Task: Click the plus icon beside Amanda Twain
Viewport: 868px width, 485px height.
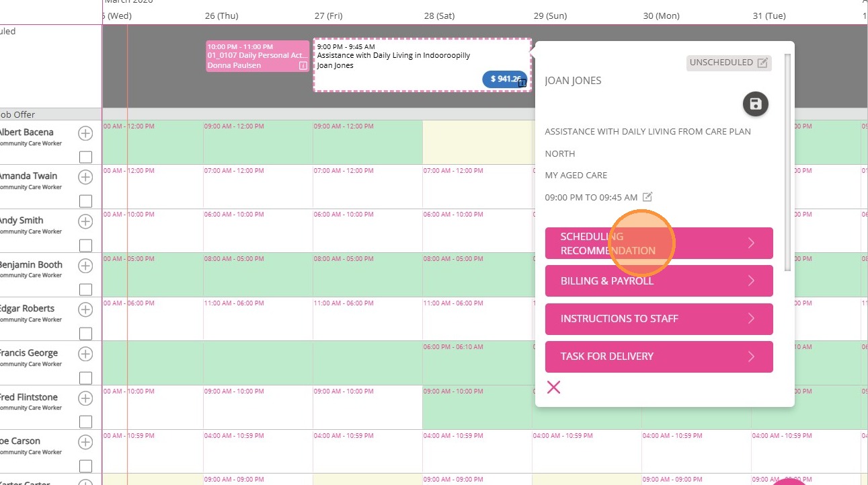Action: tap(85, 177)
